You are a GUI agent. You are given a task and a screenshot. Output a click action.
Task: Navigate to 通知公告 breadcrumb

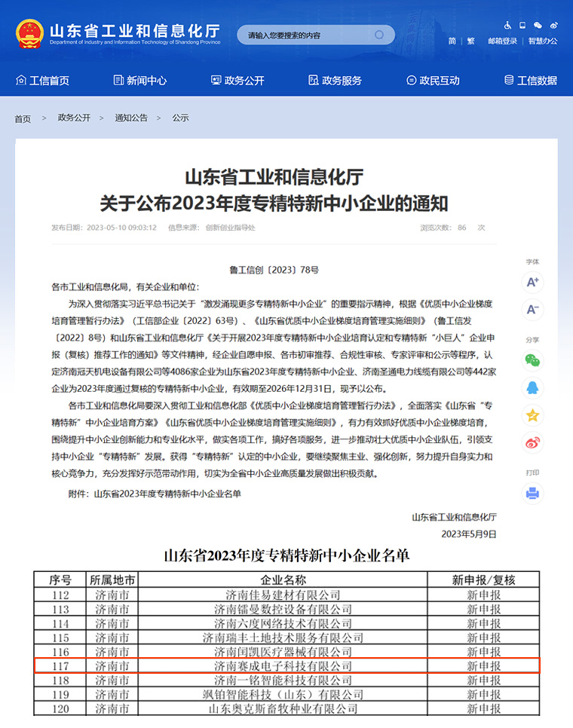click(x=131, y=118)
